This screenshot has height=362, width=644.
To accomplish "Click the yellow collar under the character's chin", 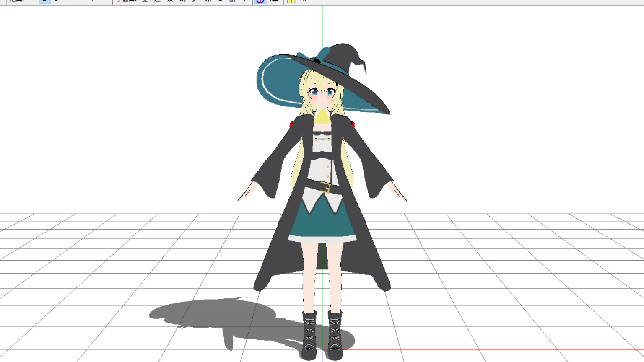I will click(322, 116).
